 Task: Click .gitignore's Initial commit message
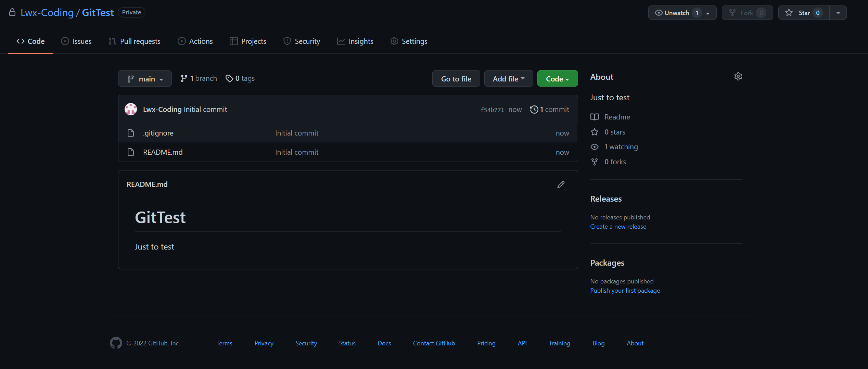(x=297, y=133)
